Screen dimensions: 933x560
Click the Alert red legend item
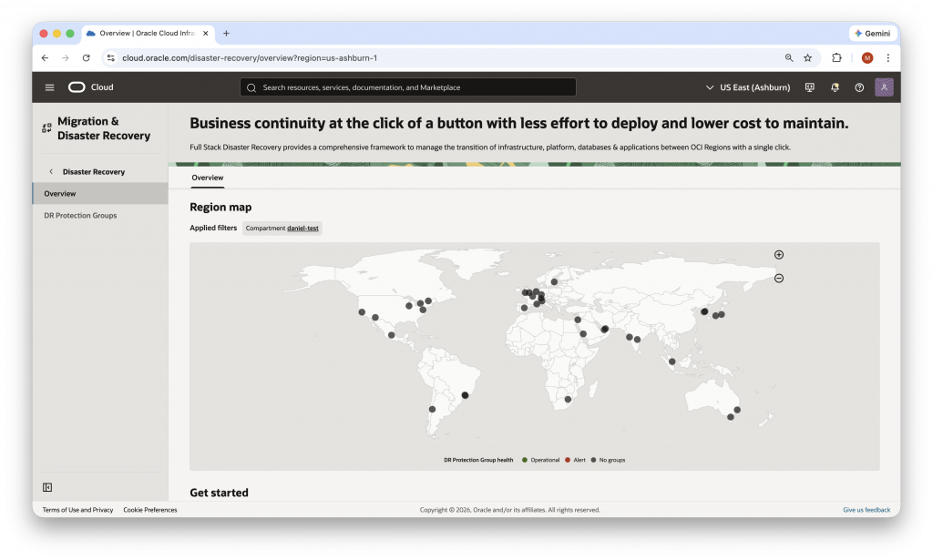coord(575,460)
